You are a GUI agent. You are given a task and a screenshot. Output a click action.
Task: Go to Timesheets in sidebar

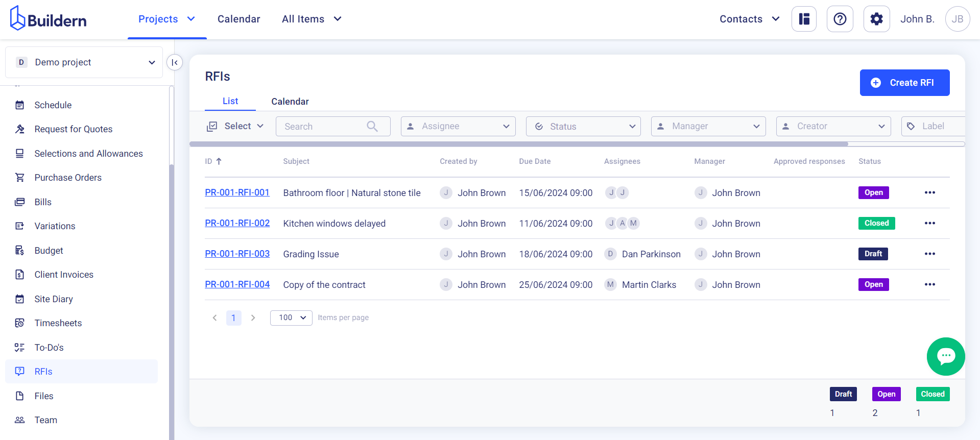click(x=58, y=323)
